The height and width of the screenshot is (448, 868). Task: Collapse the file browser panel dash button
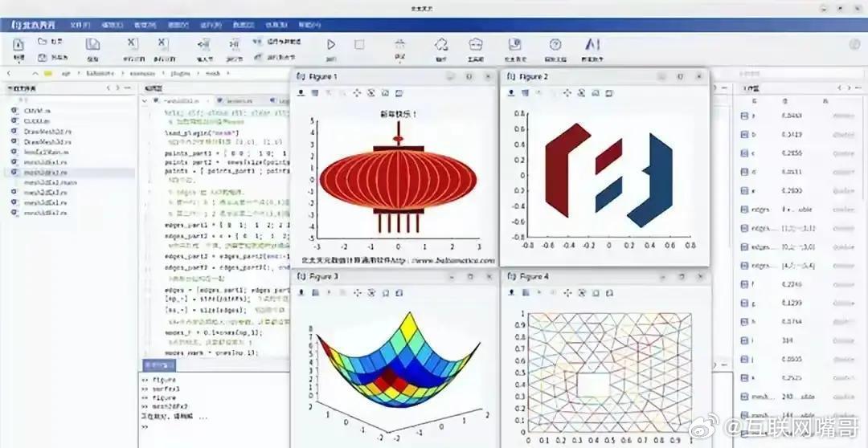[127, 88]
